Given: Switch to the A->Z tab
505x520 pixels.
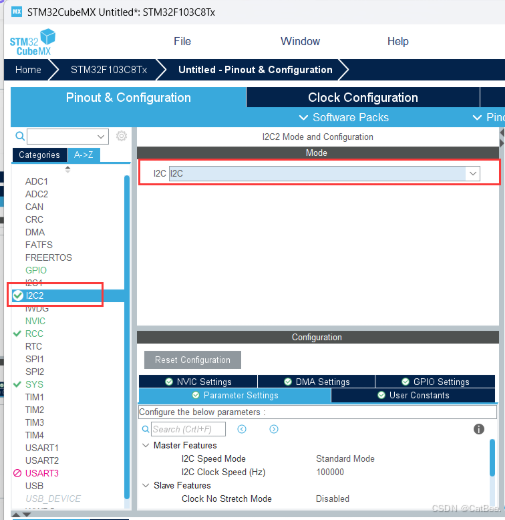Looking at the screenshot, I should coord(83,155).
